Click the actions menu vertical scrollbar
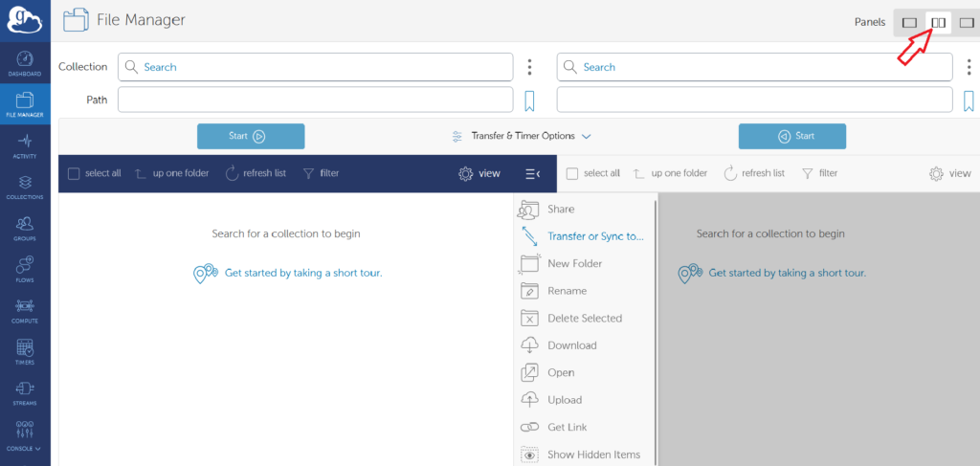Image resolution: width=980 pixels, height=466 pixels. coord(655,332)
